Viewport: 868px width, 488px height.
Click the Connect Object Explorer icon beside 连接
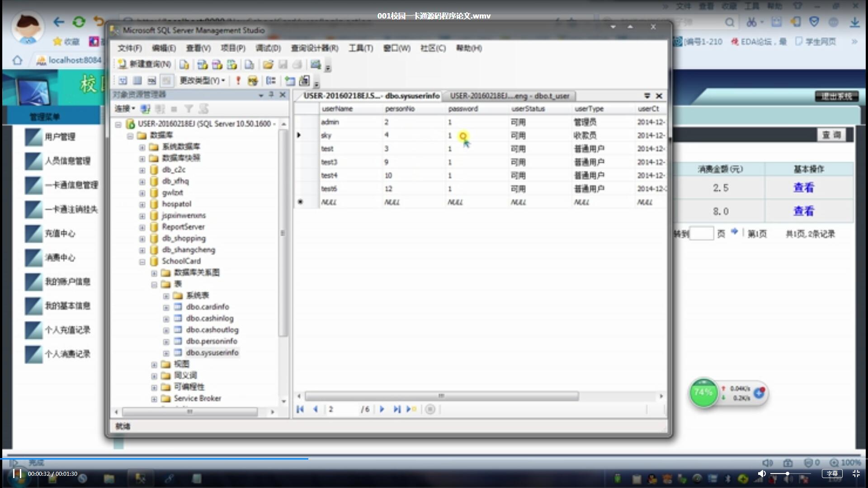pos(145,109)
